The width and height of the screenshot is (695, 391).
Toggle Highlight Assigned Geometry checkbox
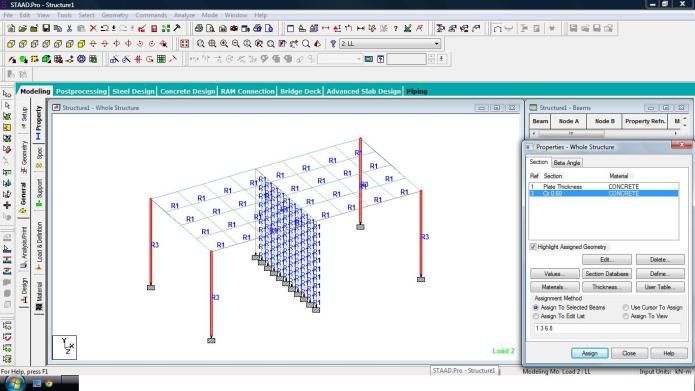pyautogui.click(x=533, y=246)
